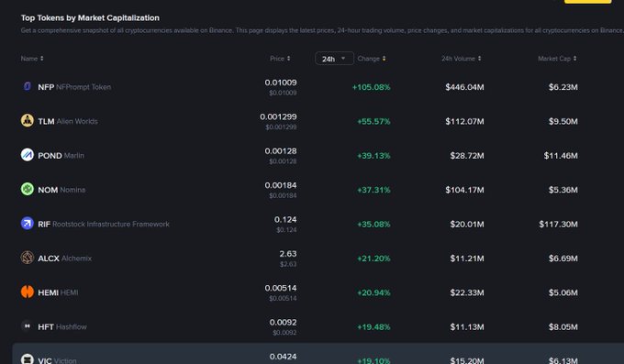
Task: Open the NOM Nomina token row
Action: point(318,190)
